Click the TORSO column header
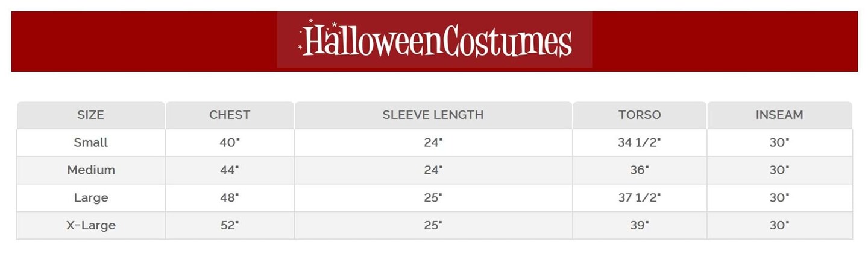This screenshot has height=256, width=868. (640, 115)
